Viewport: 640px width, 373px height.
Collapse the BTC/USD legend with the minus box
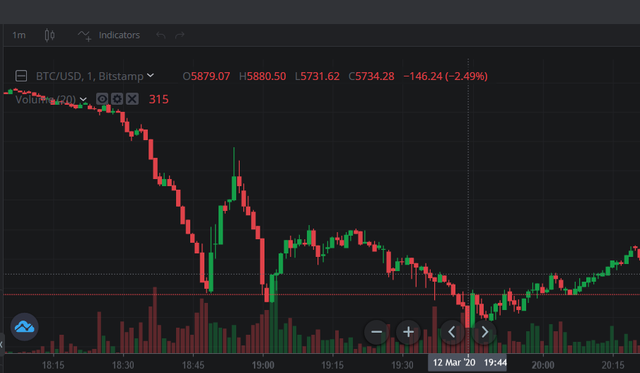[21, 76]
